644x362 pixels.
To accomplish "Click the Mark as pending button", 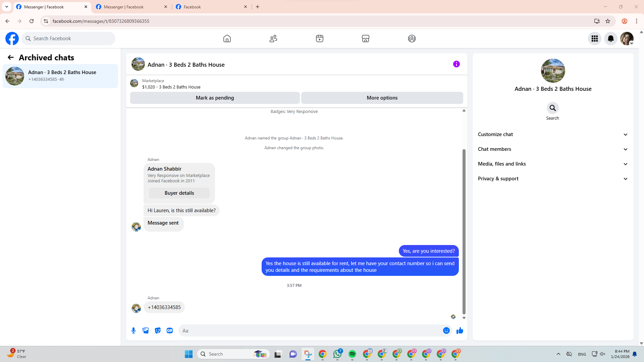I will [x=215, y=98].
